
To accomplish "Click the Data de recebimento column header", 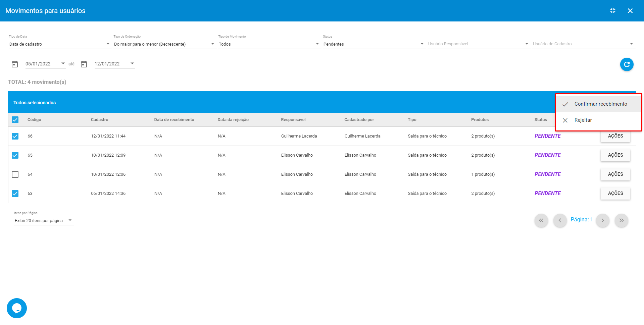I will click(x=174, y=120).
